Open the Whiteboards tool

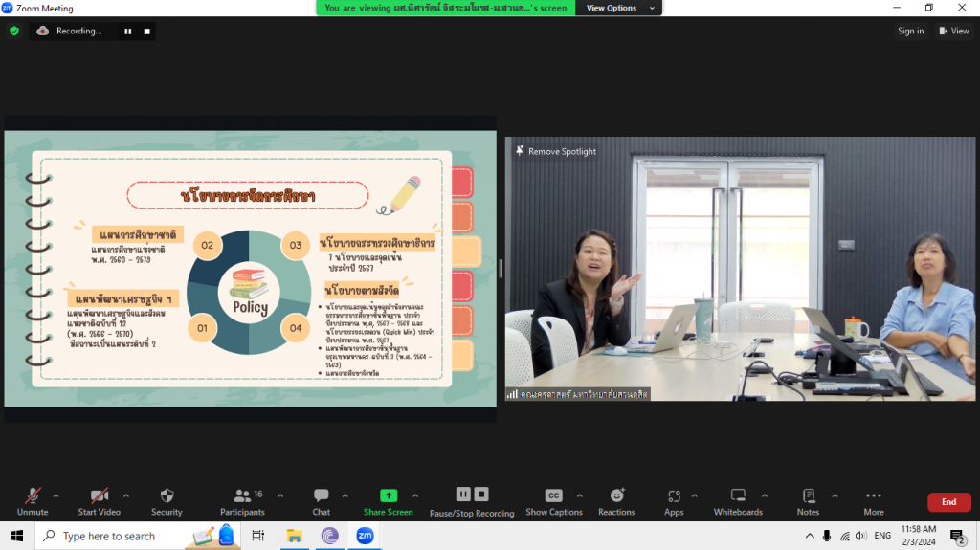(738, 496)
